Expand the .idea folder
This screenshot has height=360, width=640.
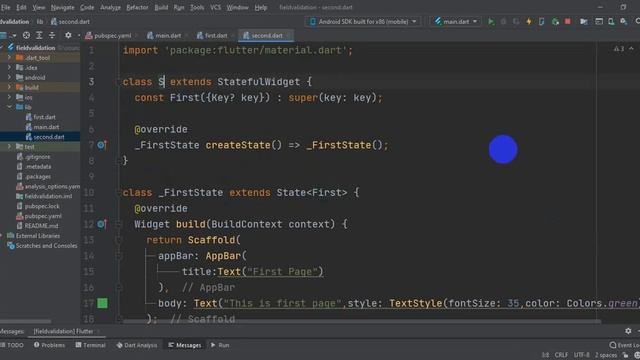(9, 67)
